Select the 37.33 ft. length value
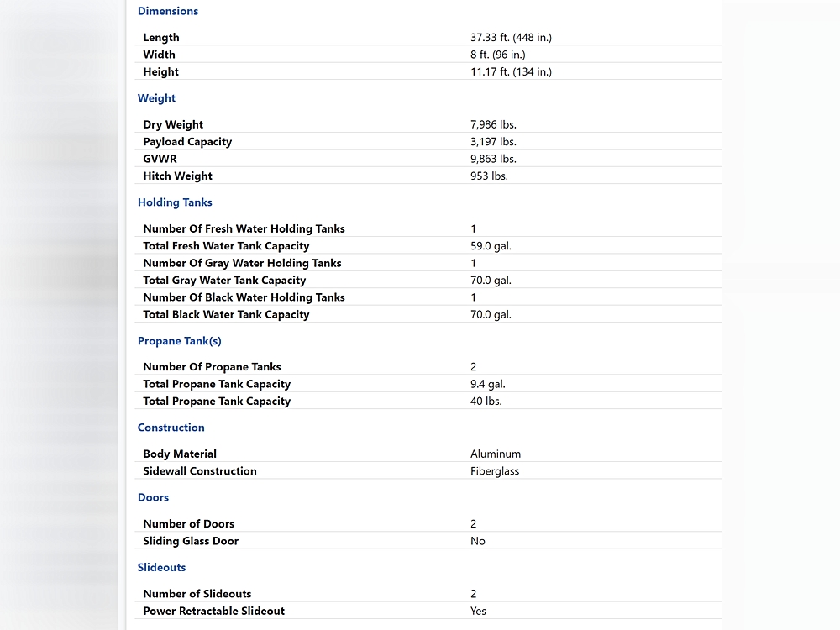 511,38
